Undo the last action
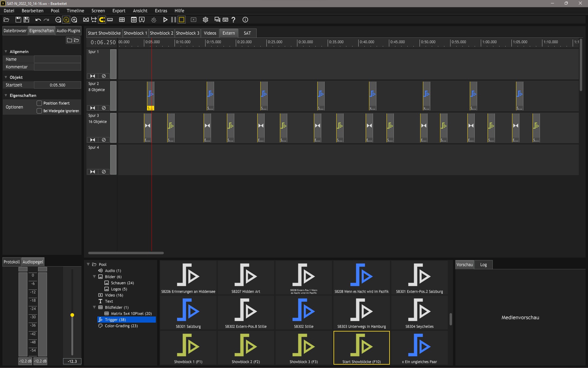Image resolution: width=588 pixels, height=368 pixels. pyautogui.click(x=38, y=20)
